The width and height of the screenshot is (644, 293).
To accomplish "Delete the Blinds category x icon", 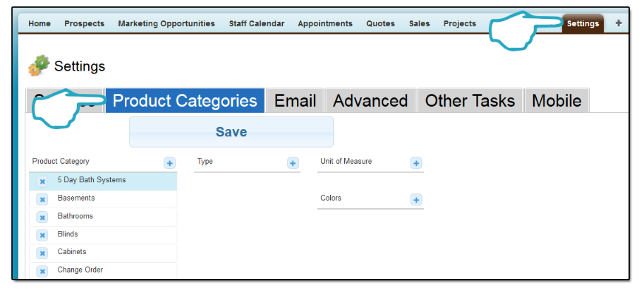I will (x=42, y=235).
